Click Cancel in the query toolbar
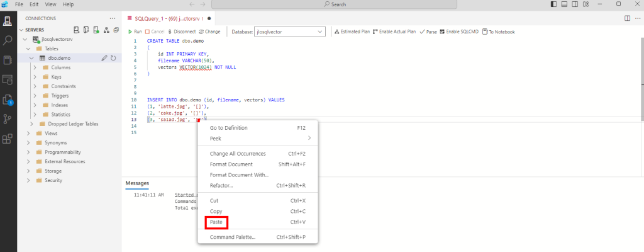Screen dimensions: 644x252 [x=155, y=31]
